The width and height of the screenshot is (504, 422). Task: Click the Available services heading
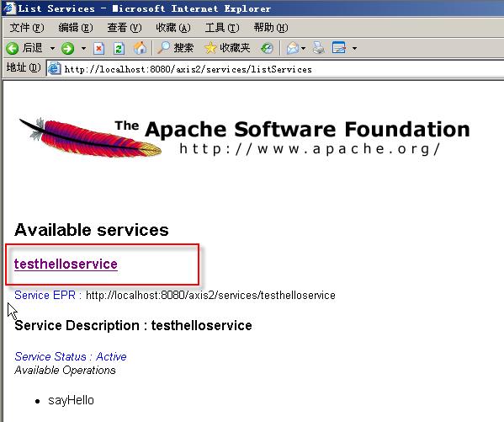92,230
